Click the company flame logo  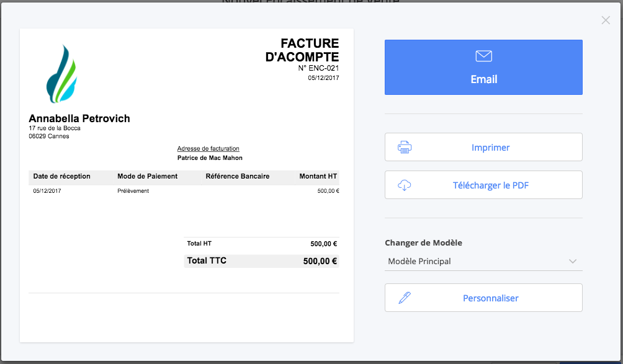[x=61, y=73]
